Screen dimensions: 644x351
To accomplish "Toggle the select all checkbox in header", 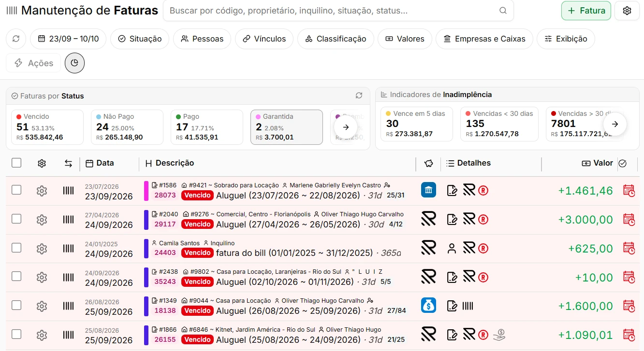I will coord(16,163).
